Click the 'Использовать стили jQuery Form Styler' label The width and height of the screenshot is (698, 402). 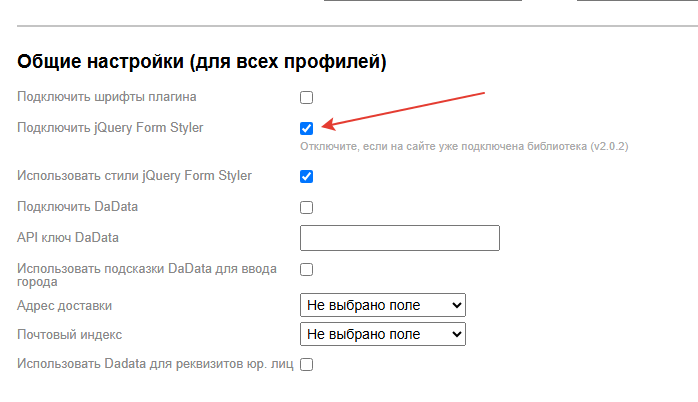134,176
